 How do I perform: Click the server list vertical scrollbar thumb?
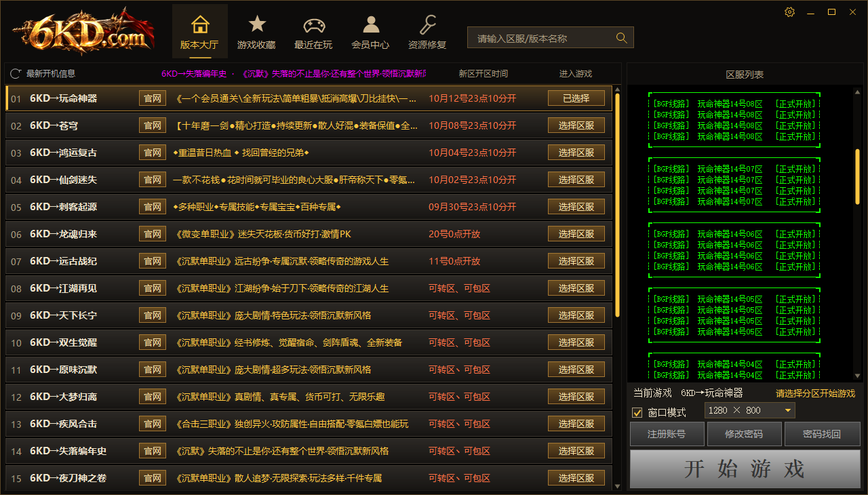click(x=857, y=176)
